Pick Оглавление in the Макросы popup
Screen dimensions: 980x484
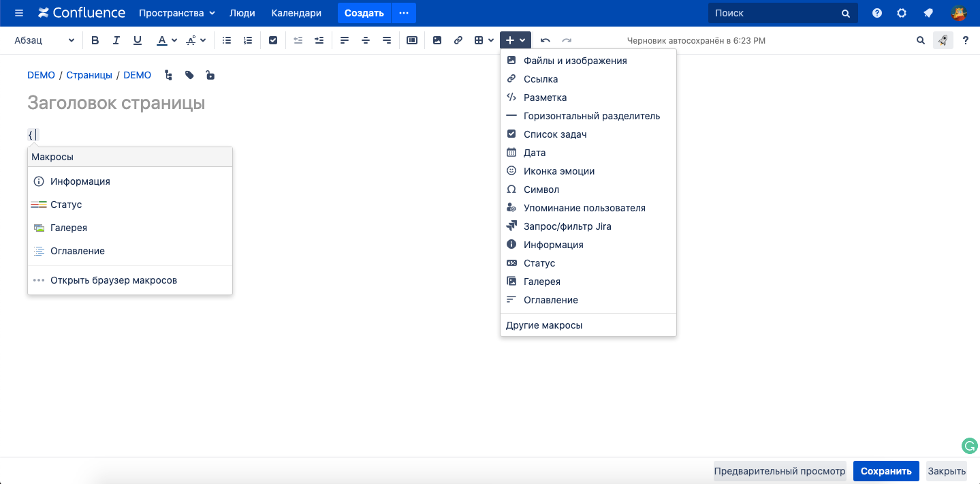(x=130, y=251)
